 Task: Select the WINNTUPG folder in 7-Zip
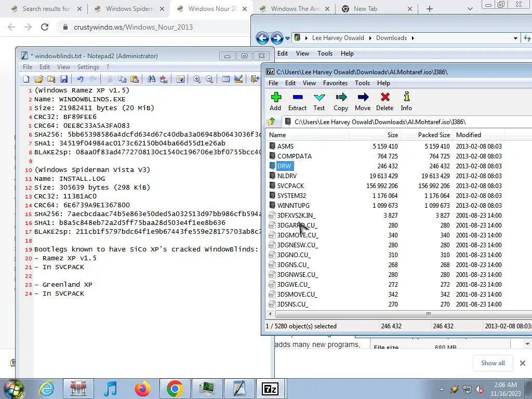(x=293, y=206)
